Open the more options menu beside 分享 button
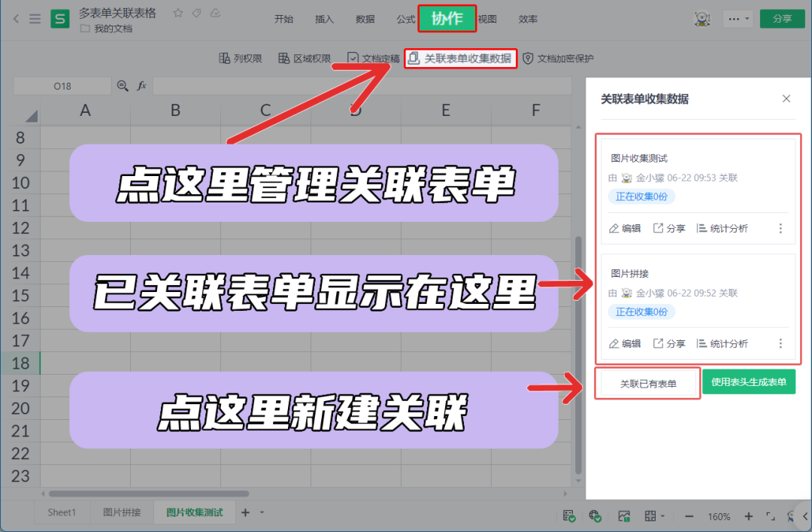Screen dimensions: 812x532 pos(738,18)
